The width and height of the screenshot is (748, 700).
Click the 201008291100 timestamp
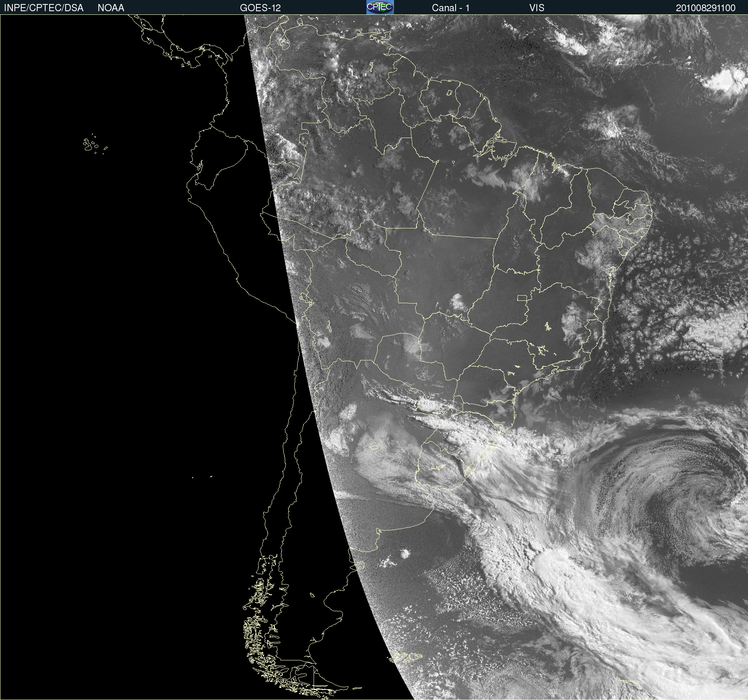pos(706,8)
